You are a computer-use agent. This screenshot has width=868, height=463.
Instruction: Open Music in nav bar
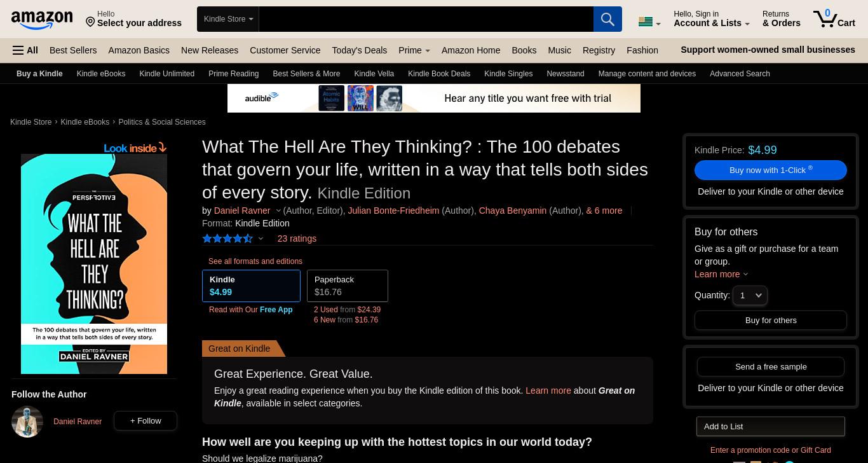click(x=559, y=50)
